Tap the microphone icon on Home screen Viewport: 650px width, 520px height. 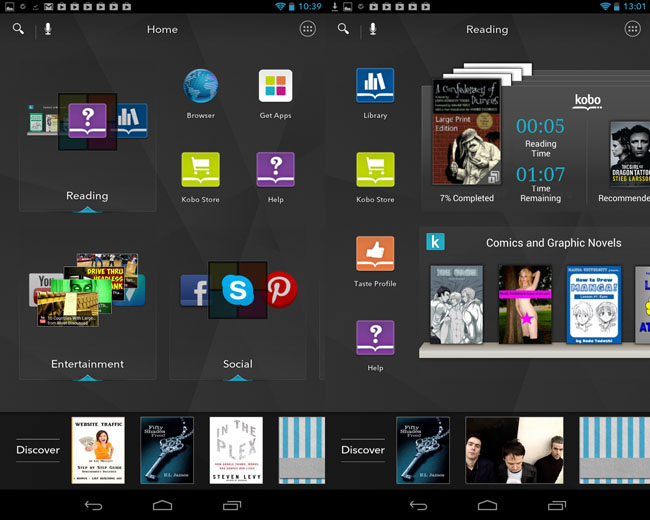48,29
